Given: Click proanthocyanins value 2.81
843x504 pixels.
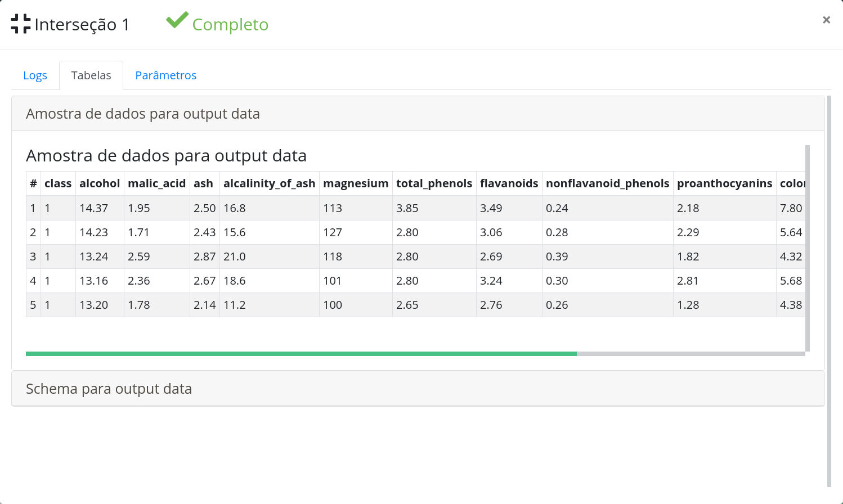Looking at the screenshot, I should (688, 281).
